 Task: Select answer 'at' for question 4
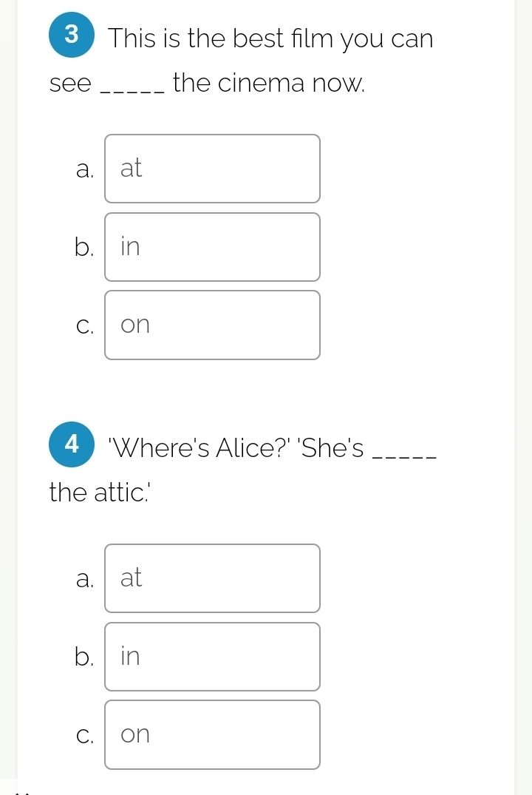pyautogui.click(x=212, y=578)
